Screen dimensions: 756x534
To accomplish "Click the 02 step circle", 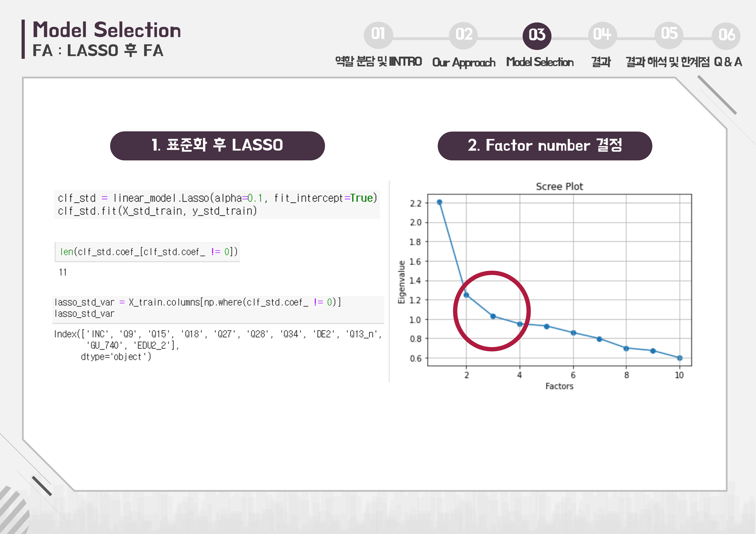I will tap(464, 35).
